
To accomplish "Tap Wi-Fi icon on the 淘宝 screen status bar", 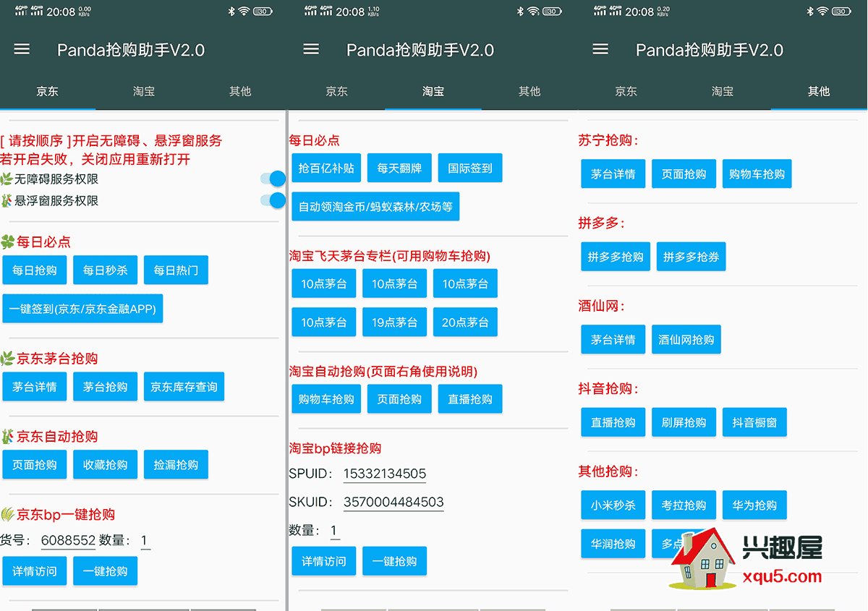I will click(x=533, y=12).
